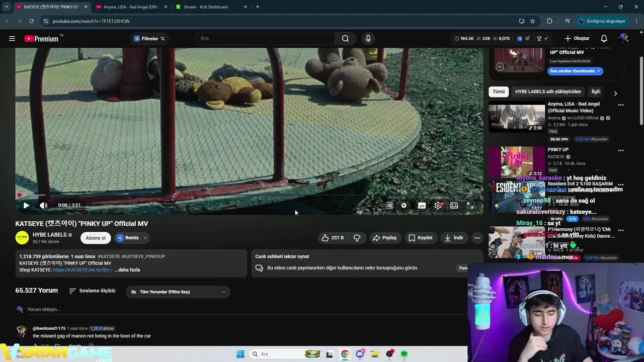Click #KATSEYE_PINKYUP hashtag
644x362 pixels.
tap(143, 256)
